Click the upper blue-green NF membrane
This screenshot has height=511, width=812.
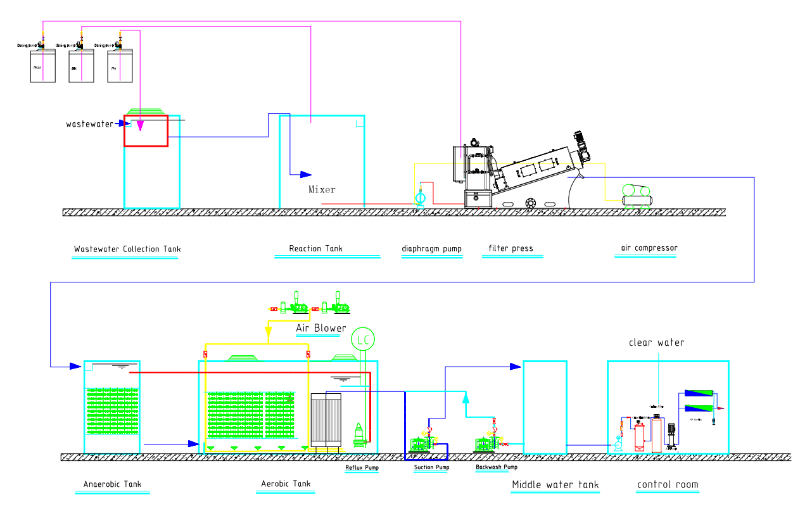point(699,393)
